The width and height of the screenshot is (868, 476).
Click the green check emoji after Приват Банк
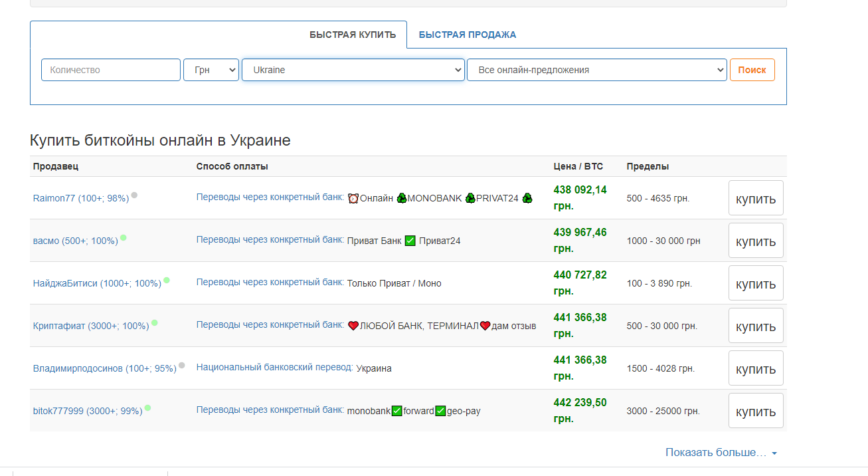click(410, 241)
